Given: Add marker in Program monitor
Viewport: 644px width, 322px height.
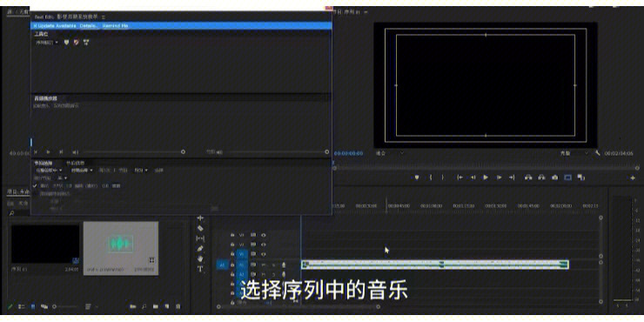Looking at the screenshot, I should (417, 178).
